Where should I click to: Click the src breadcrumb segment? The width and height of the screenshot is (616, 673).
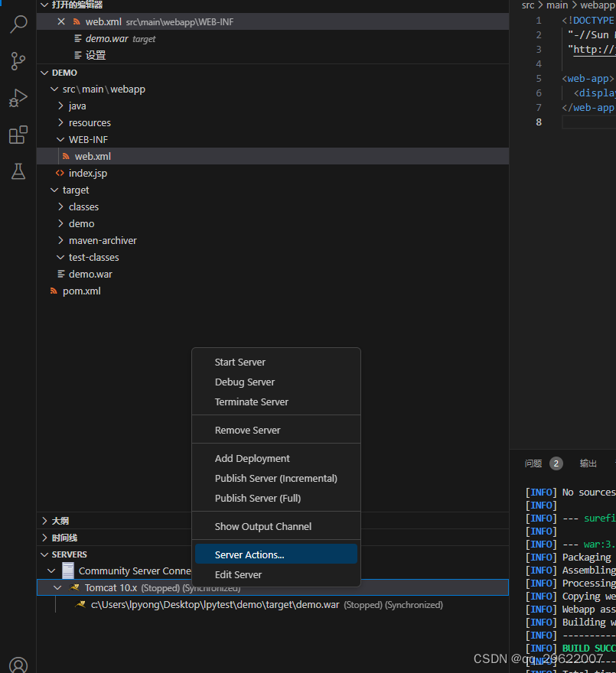coord(528,5)
